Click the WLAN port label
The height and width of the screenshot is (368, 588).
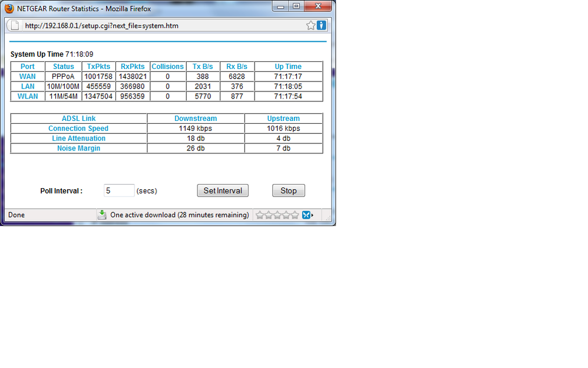[28, 96]
